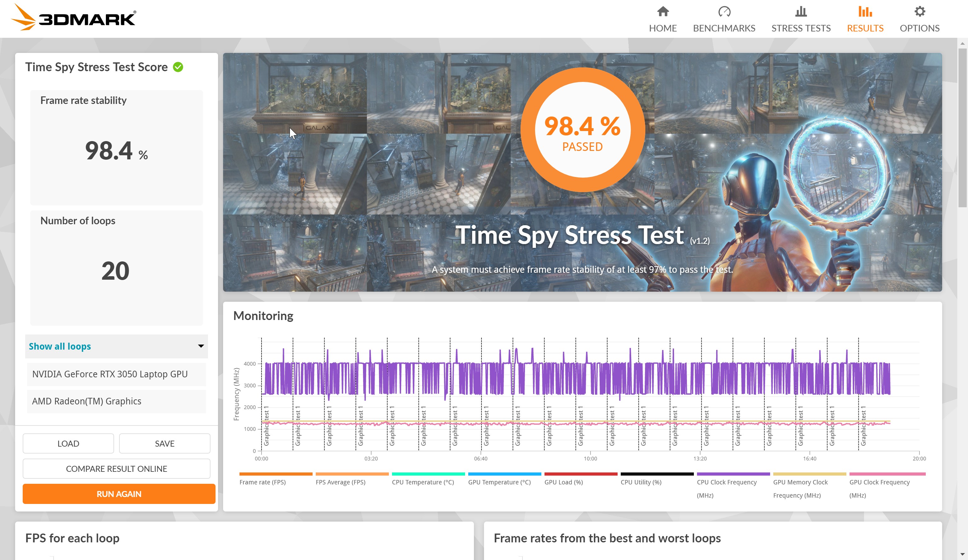
Task: Click the green passed checkmark icon
Action: 178,67
